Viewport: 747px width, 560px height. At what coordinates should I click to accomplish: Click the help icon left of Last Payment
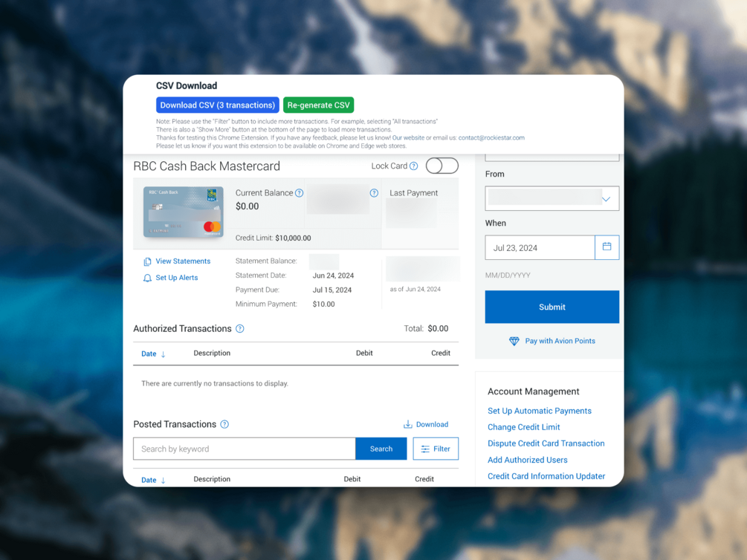[374, 193]
